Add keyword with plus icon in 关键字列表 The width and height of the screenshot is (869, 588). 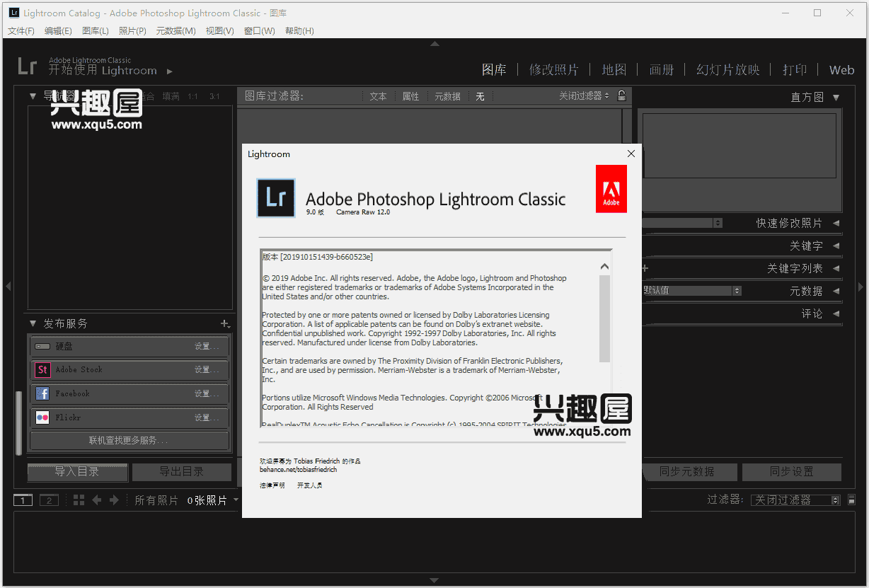pos(645,268)
